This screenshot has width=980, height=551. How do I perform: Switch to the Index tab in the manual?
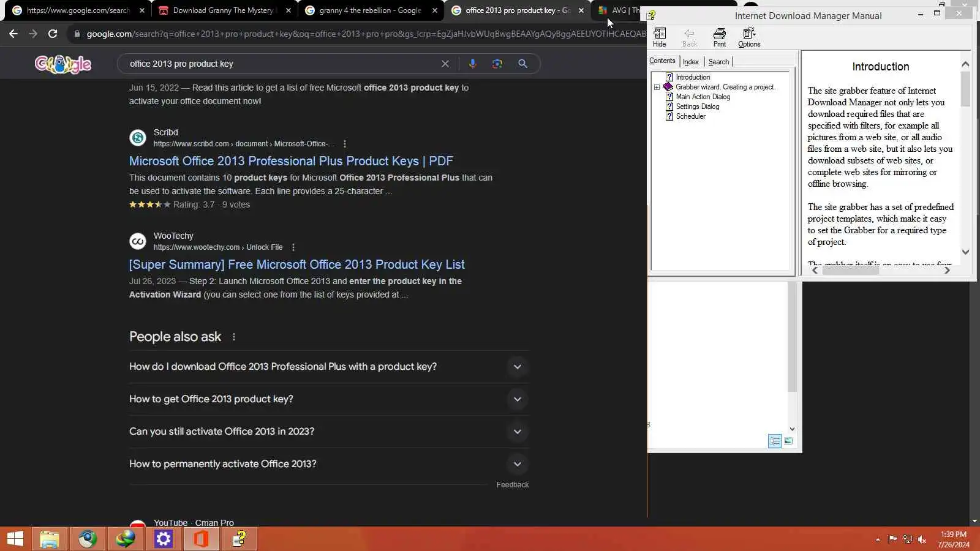691,62
